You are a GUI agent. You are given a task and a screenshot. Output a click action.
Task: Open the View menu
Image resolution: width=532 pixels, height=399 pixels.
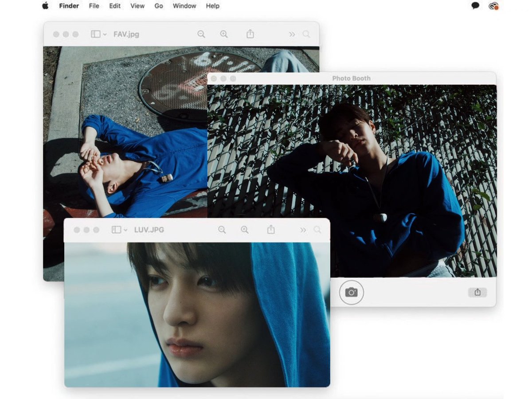click(x=137, y=6)
